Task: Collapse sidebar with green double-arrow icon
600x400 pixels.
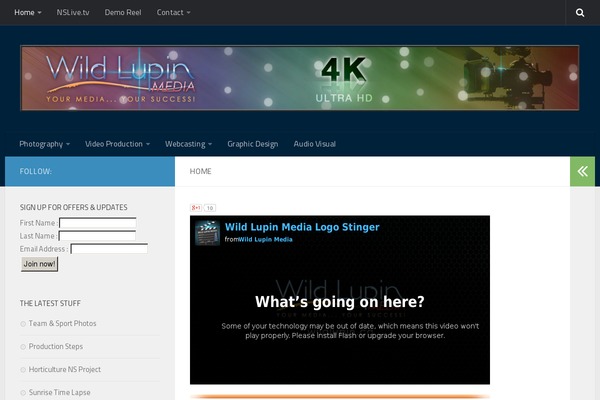Action: 583,171
